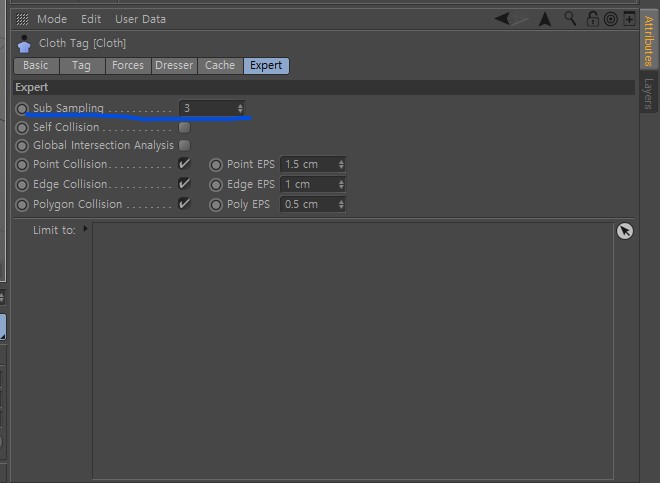Click the Poly EPS value field
Screen dimensions: 660x483
point(313,204)
